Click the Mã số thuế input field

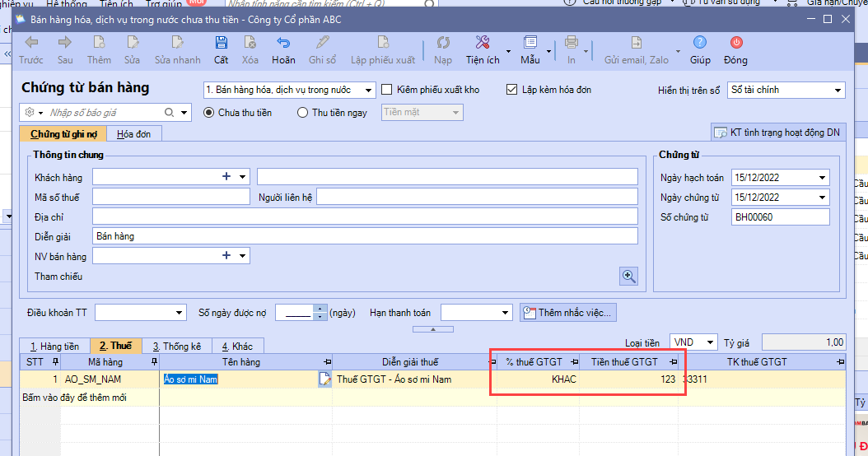pos(171,197)
